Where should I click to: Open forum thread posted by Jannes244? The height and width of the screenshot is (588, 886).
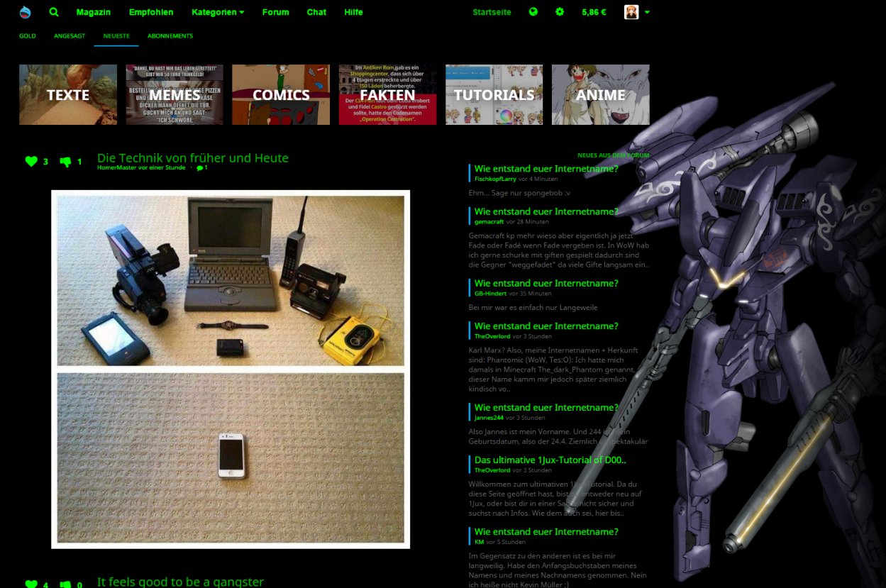[x=546, y=408]
